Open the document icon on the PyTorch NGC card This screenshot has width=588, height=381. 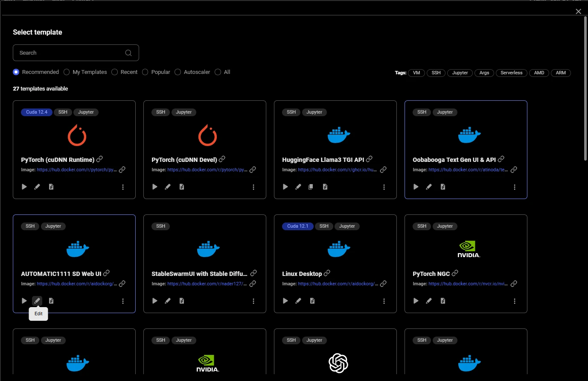pos(443,301)
